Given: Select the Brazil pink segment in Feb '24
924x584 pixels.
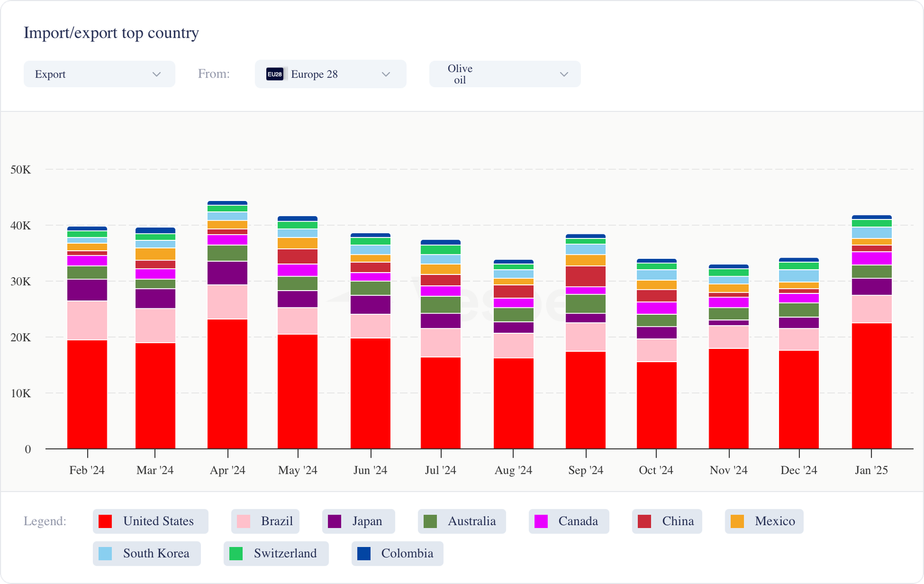Looking at the screenshot, I should [87, 320].
